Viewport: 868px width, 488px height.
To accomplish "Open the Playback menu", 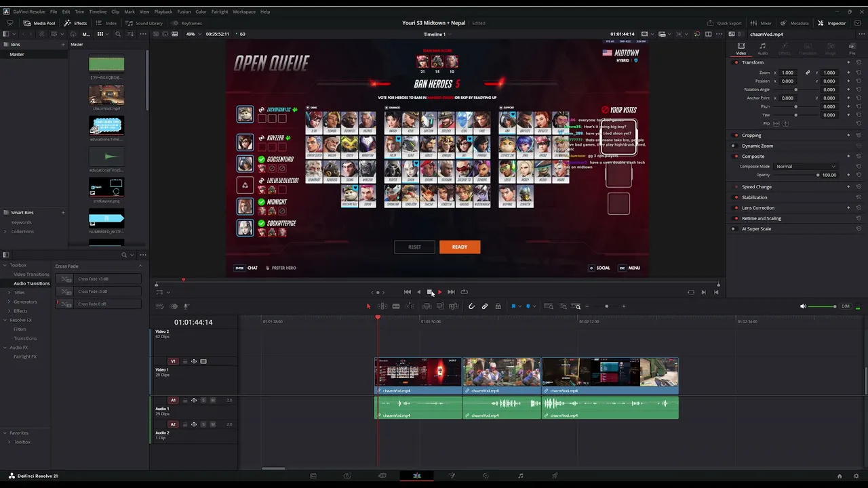I will click(163, 12).
